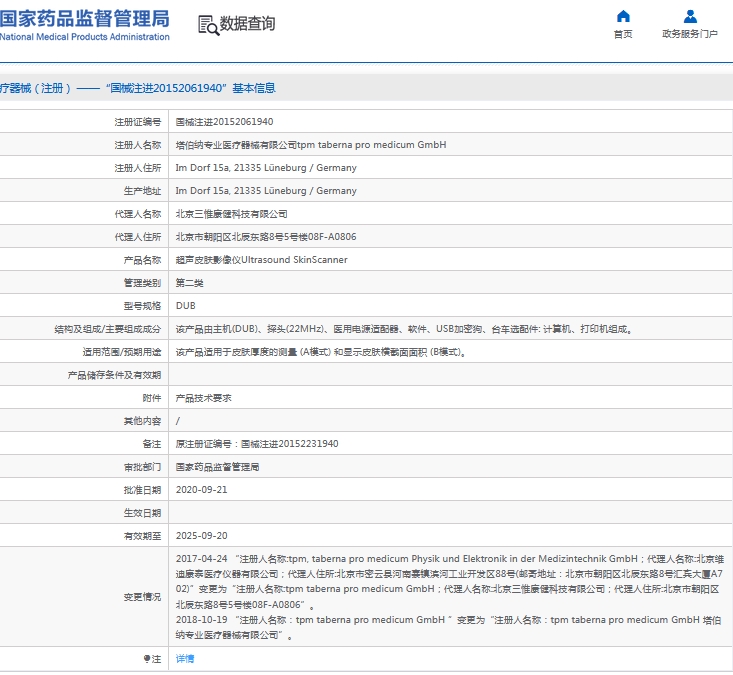Click the 审批部门 value 国家药品监督管理局

tap(217, 467)
